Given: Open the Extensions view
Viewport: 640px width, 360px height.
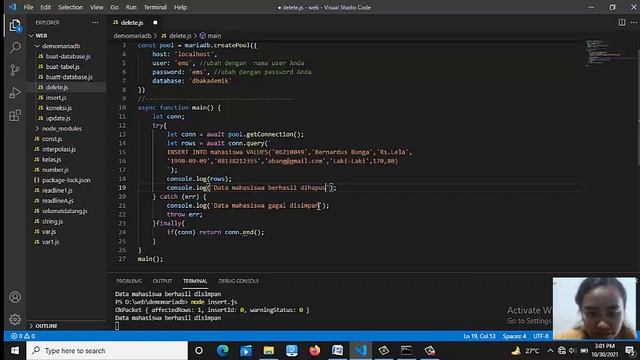Looking at the screenshot, I should coord(15,115).
